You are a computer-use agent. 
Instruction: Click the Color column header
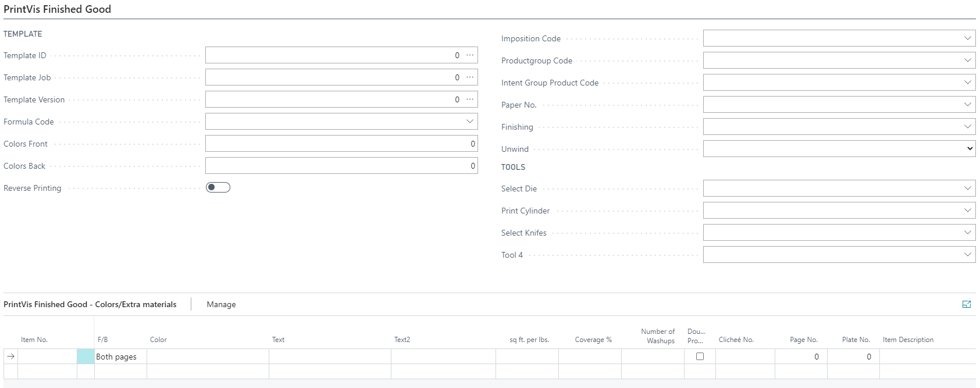click(158, 340)
